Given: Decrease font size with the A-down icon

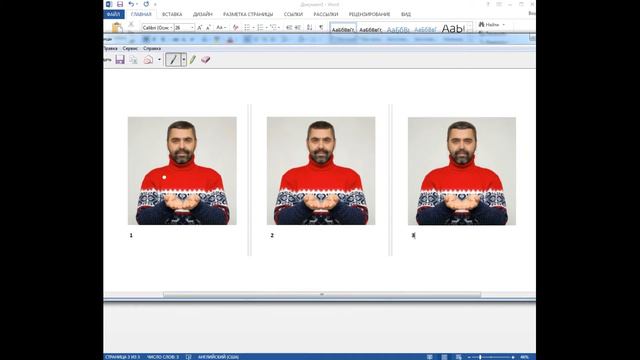Looking at the screenshot, I should [x=208, y=27].
